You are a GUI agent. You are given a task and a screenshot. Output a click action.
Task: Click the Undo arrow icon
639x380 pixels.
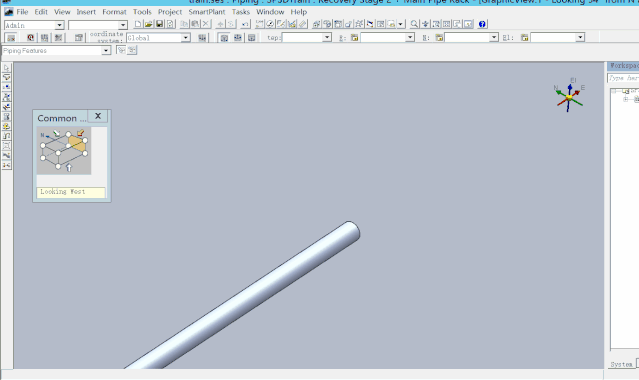click(x=245, y=24)
